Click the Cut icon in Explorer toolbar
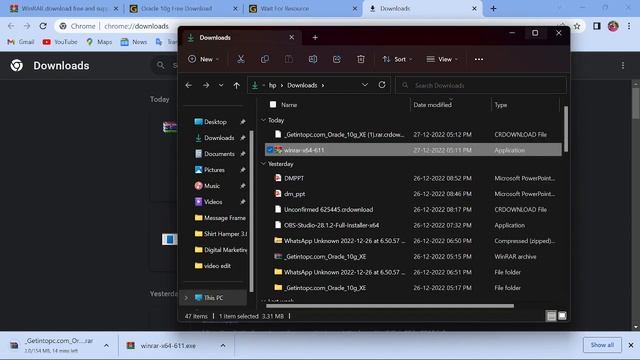 [241, 59]
